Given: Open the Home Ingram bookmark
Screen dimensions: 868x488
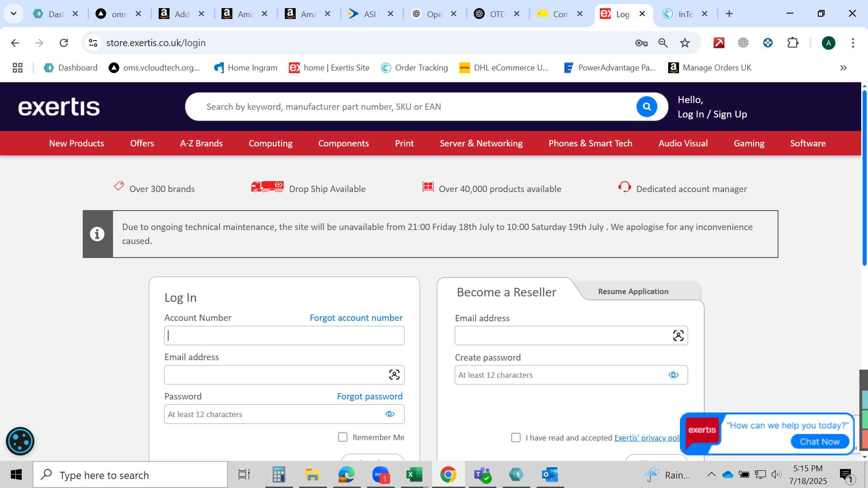Looking at the screenshot, I should 245,68.
